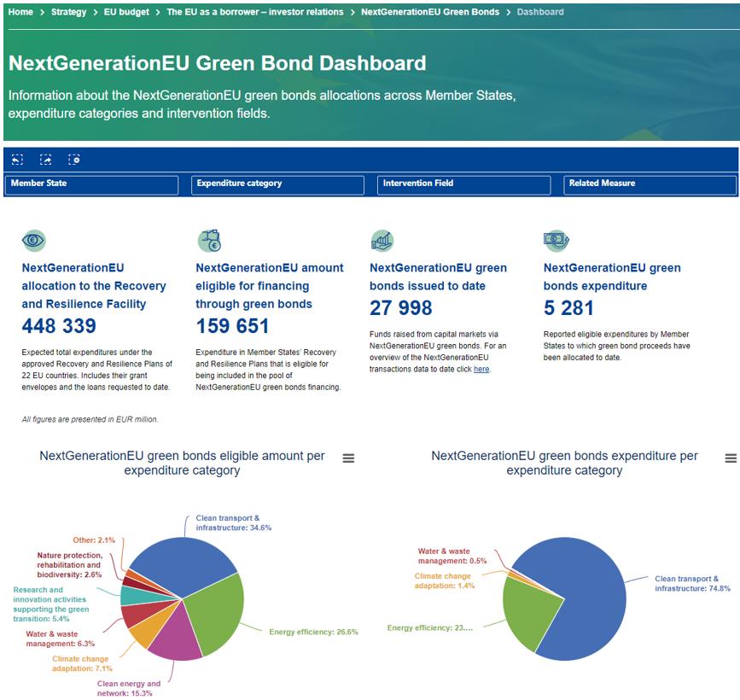Open the hamburger menu of eligible amount chart

pyautogui.click(x=348, y=458)
